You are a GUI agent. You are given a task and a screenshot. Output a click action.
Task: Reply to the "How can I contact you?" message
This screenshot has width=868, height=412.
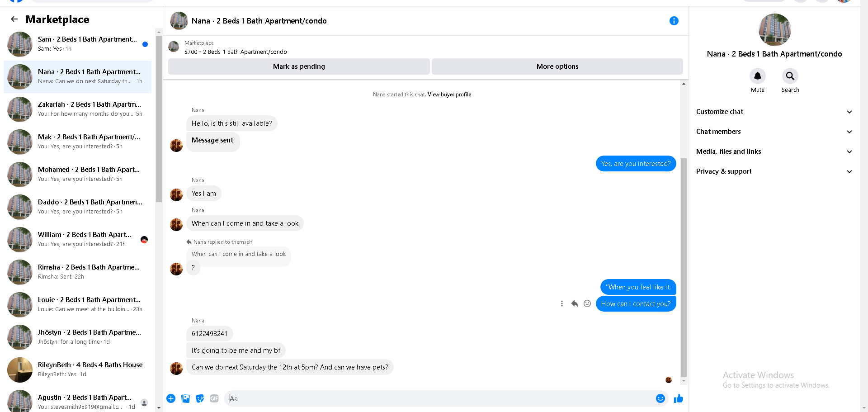tap(574, 303)
